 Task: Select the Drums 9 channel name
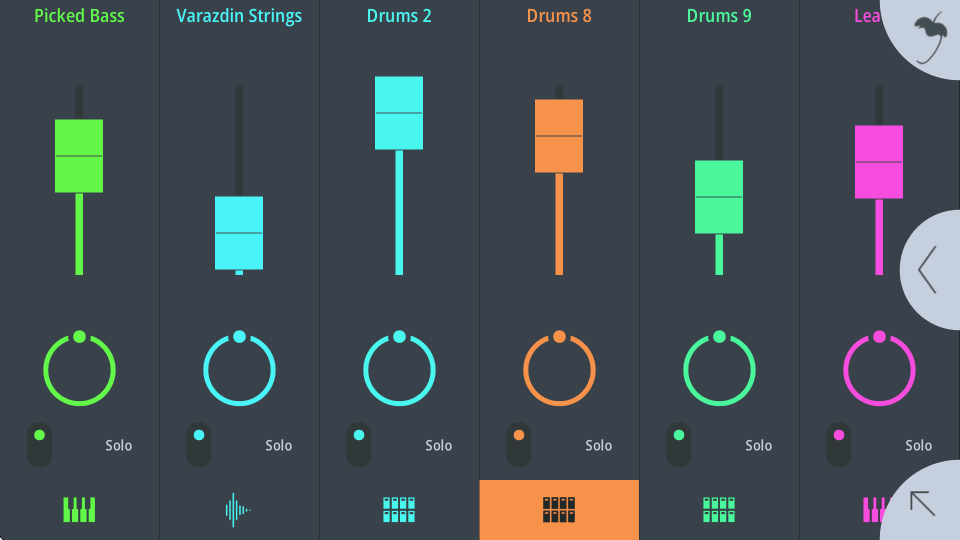[719, 16]
